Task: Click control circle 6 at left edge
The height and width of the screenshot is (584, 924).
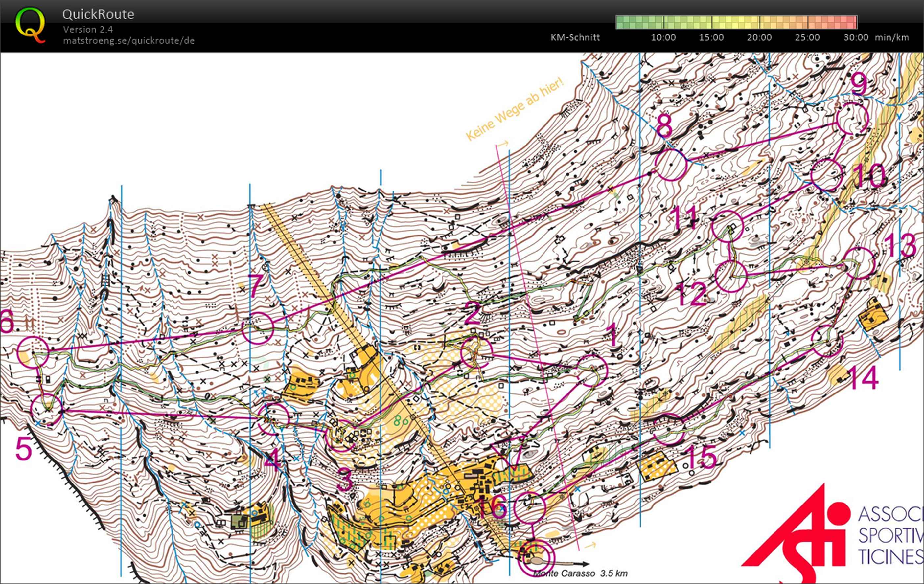Action: 34,352
